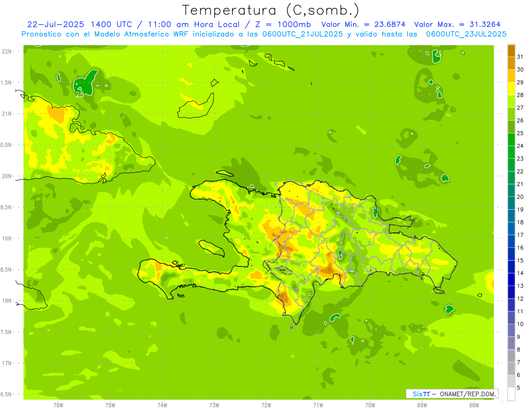Click the "69W" longitude axis label

pyautogui.click(x=422, y=405)
